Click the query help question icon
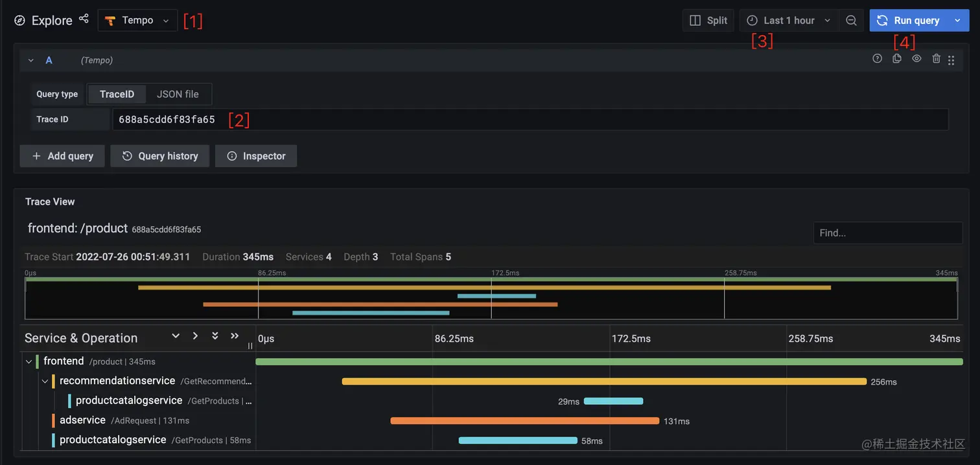 click(x=877, y=58)
